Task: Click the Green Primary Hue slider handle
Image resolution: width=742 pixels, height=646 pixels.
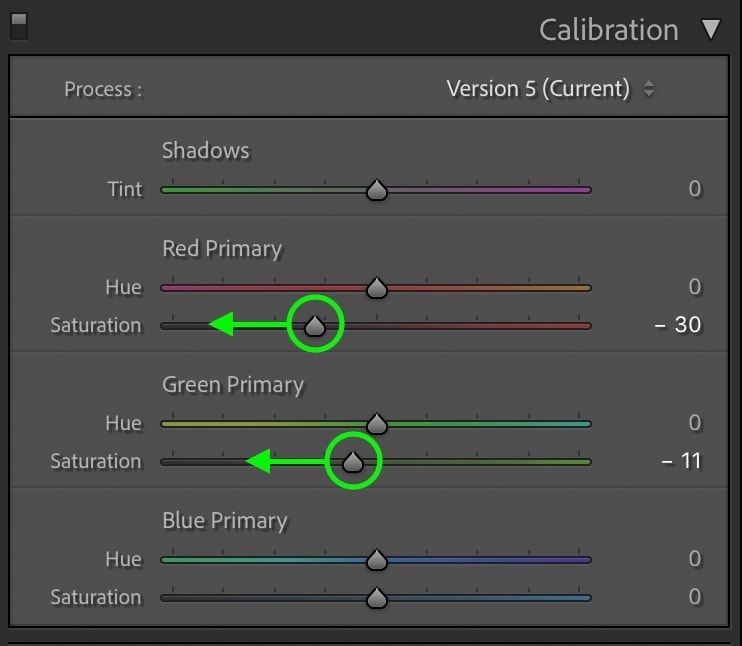Action: 377,424
